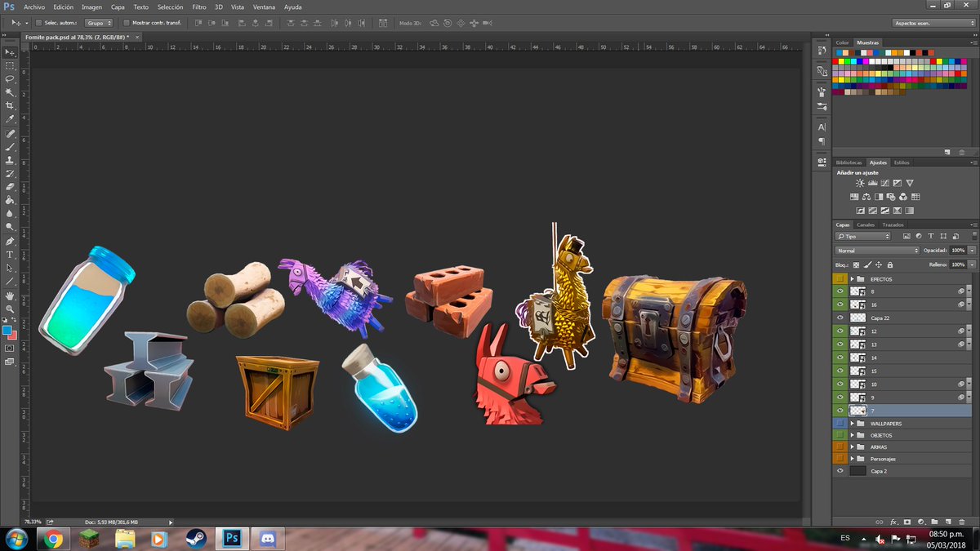Click the fx layer style button
The height and width of the screenshot is (551, 980).
click(894, 521)
